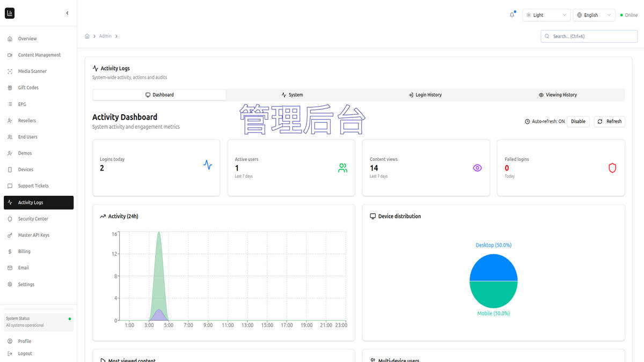
Task: Click the Refresh button
Action: point(610,121)
